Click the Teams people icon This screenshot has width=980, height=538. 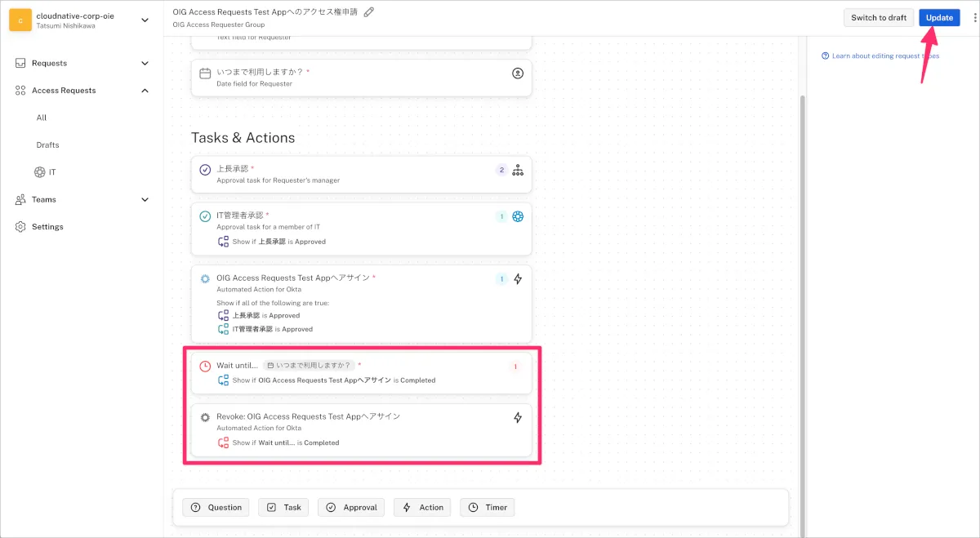coord(20,199)
